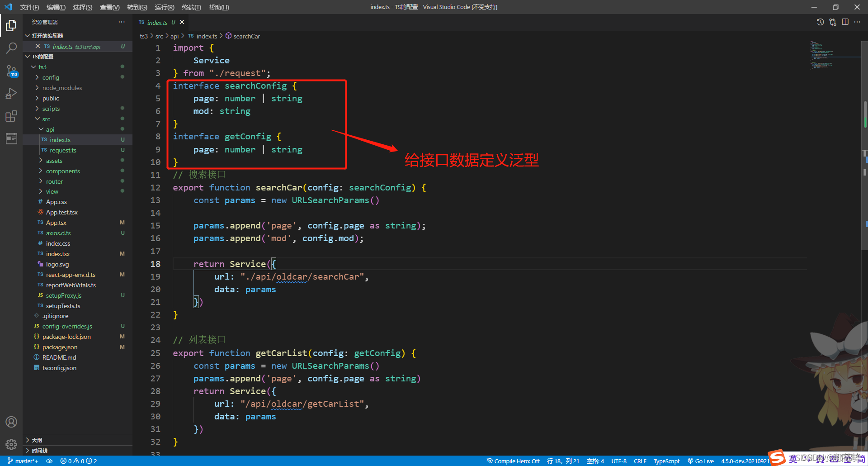Toggle Compile Hero in status bar
The width and height of the screenshot is (868, 466).
pos(513,461)
